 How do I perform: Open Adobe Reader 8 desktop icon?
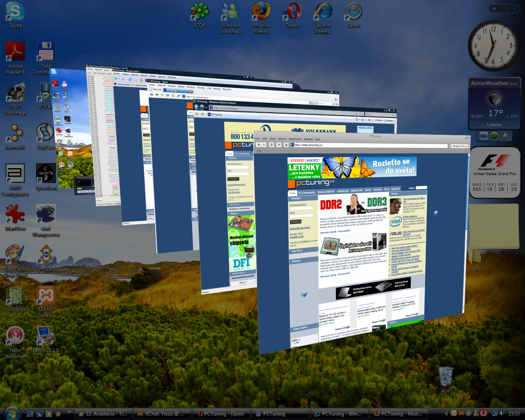coord(15,58)
